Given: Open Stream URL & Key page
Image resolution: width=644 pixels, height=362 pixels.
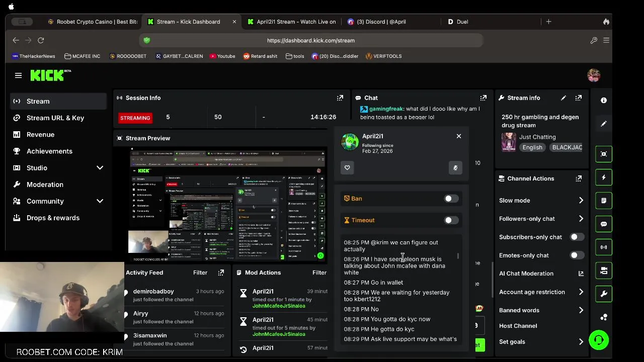Looking at the screenshot, I should [58, 118].
